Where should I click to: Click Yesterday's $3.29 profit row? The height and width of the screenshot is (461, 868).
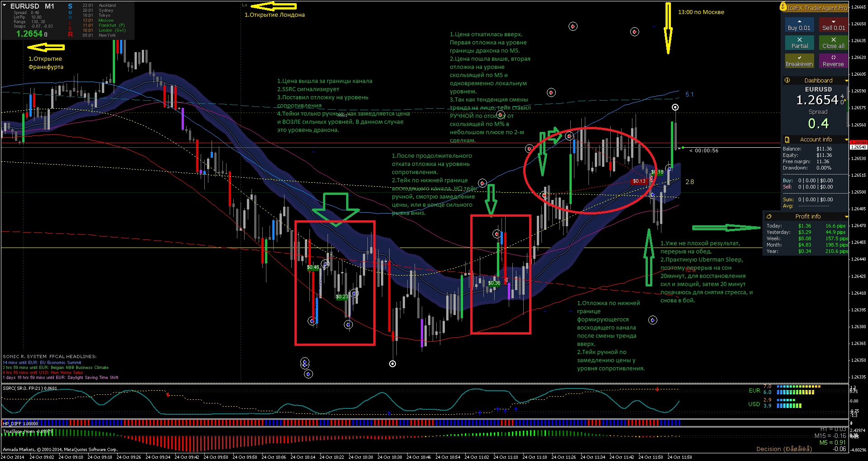[806, 232]
